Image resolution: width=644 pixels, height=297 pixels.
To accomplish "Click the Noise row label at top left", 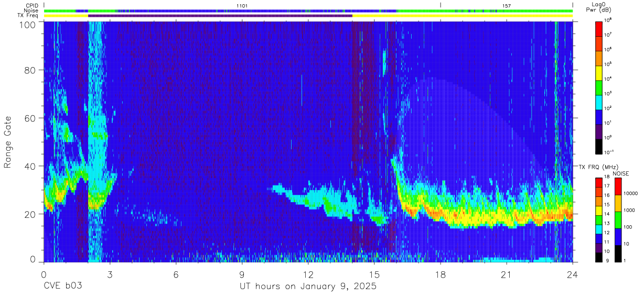I will 31,10.
